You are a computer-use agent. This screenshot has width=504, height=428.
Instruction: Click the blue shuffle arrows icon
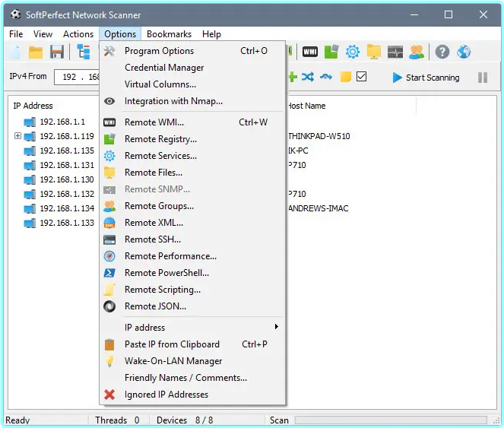pos(308,78)
